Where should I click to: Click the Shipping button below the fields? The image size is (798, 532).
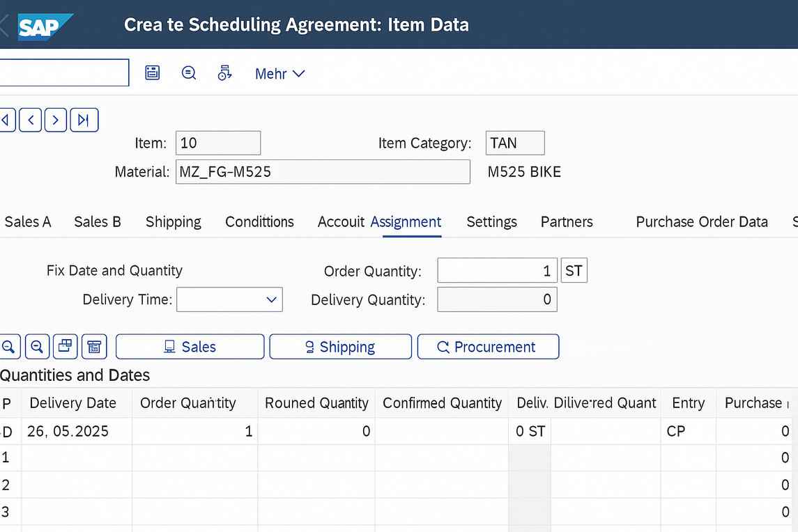click(x=341, y=347)
